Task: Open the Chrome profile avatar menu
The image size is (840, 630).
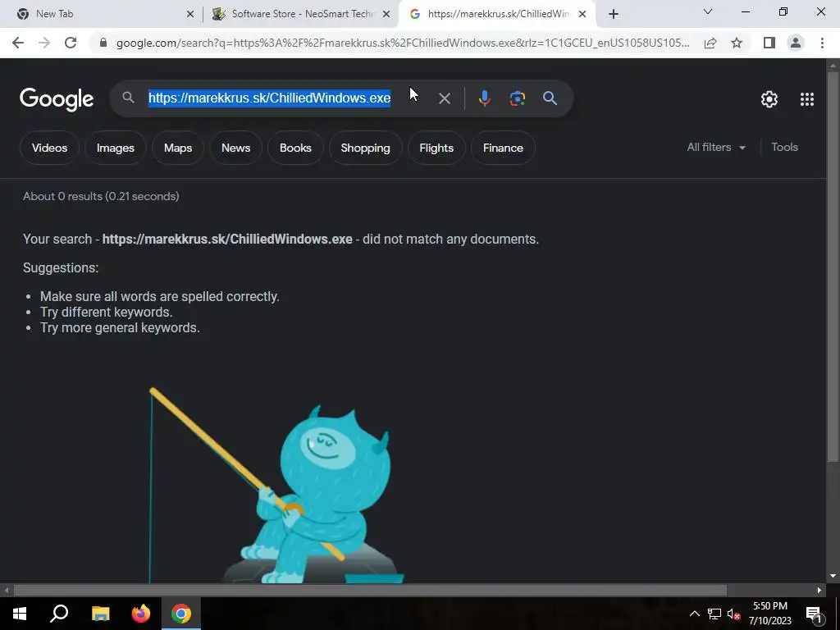Action: [x=796, y=43]
